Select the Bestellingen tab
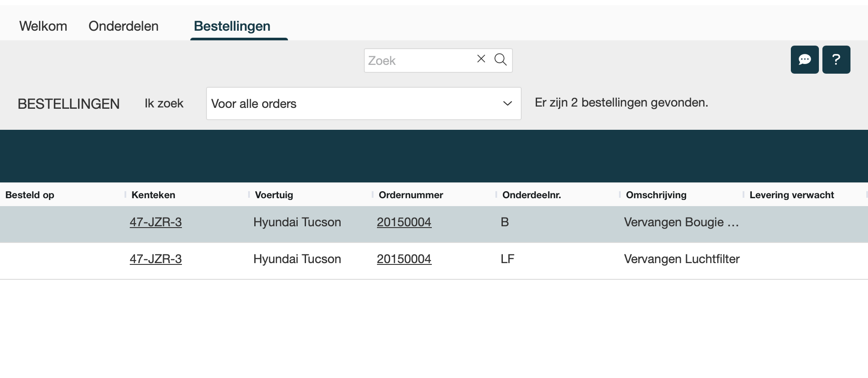The image size is (868, 378). pyautogui.click(x=232, y=26)
